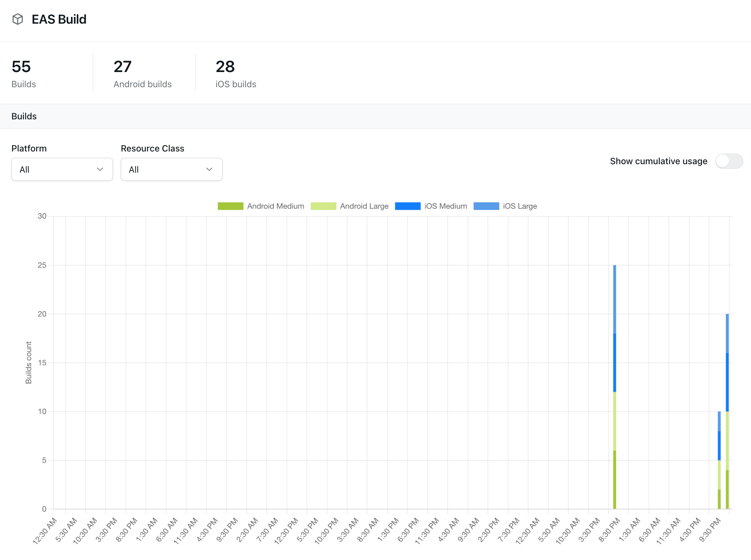The height and width of the screenshot is (560, 751).
Task: Open the Platform dropdown
Action: (x=62, y=169)
